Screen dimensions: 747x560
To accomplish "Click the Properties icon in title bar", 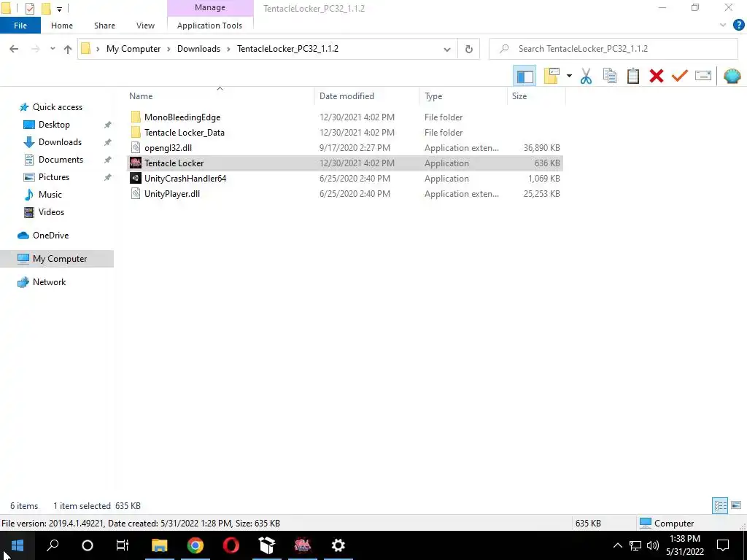I will (29, 8).
